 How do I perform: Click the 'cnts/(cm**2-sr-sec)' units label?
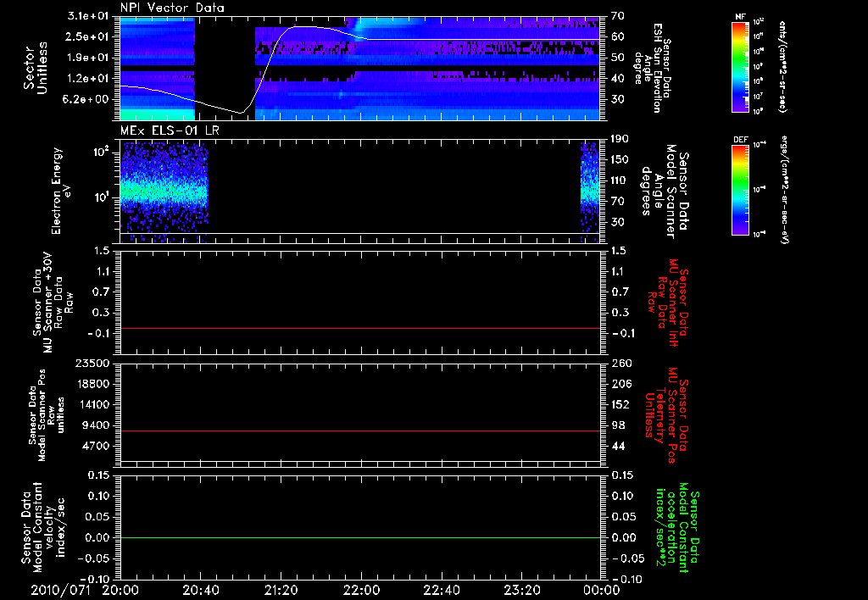pos(782,66)
